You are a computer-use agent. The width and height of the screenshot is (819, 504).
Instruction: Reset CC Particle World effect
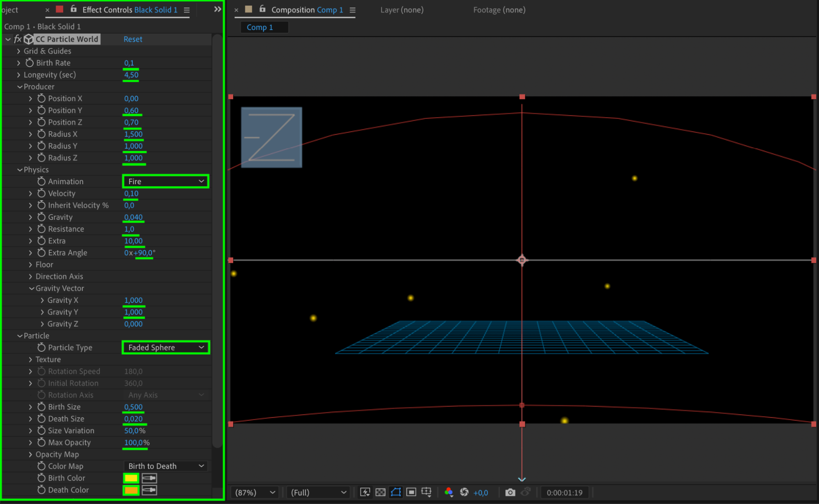tap(133, 39)
